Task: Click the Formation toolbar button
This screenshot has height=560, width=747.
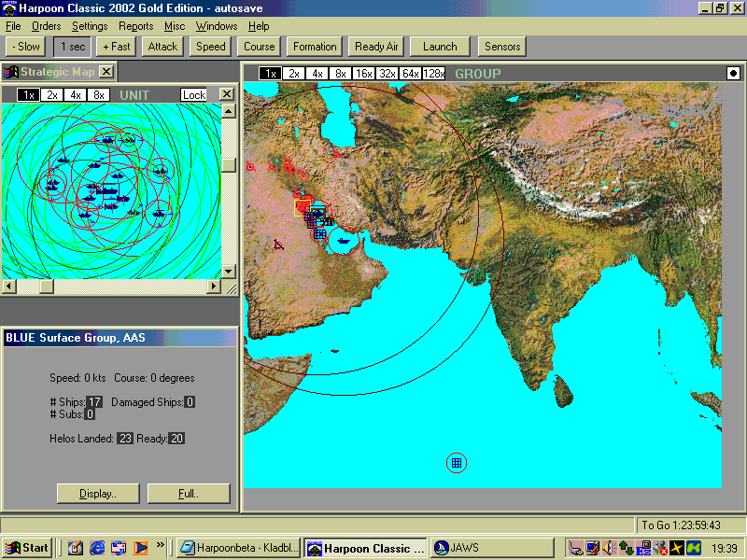Action: click(x=315, y=47)
